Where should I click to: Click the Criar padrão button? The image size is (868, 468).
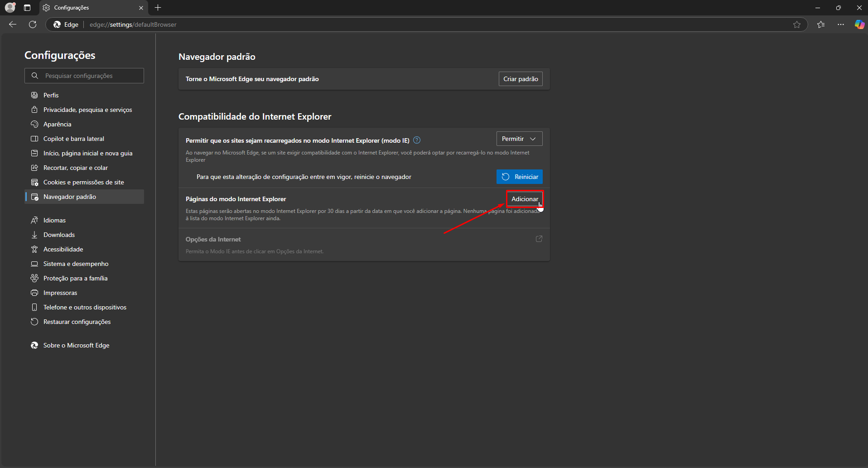pos(521,79)
